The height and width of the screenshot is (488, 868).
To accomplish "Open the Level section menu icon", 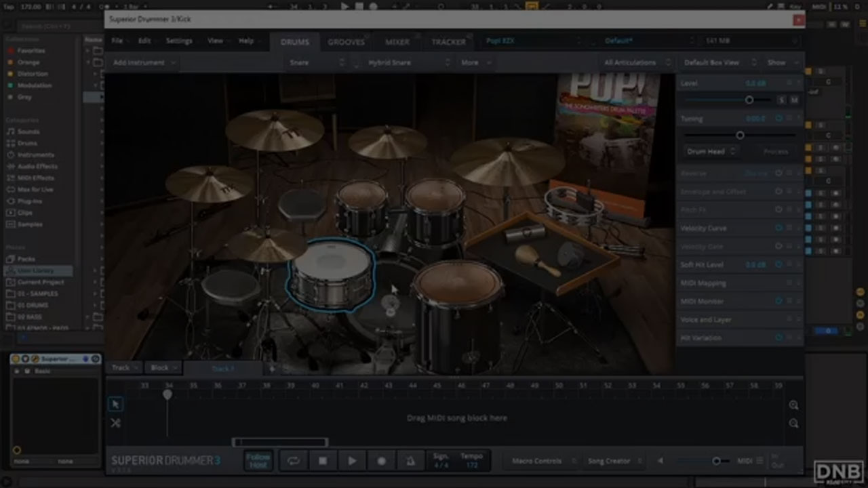I will [789, 83].
